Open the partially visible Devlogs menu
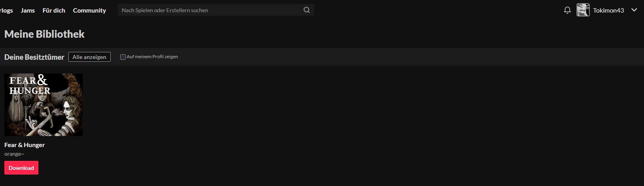This screenshot has width=644, height=186. point(6,10)
